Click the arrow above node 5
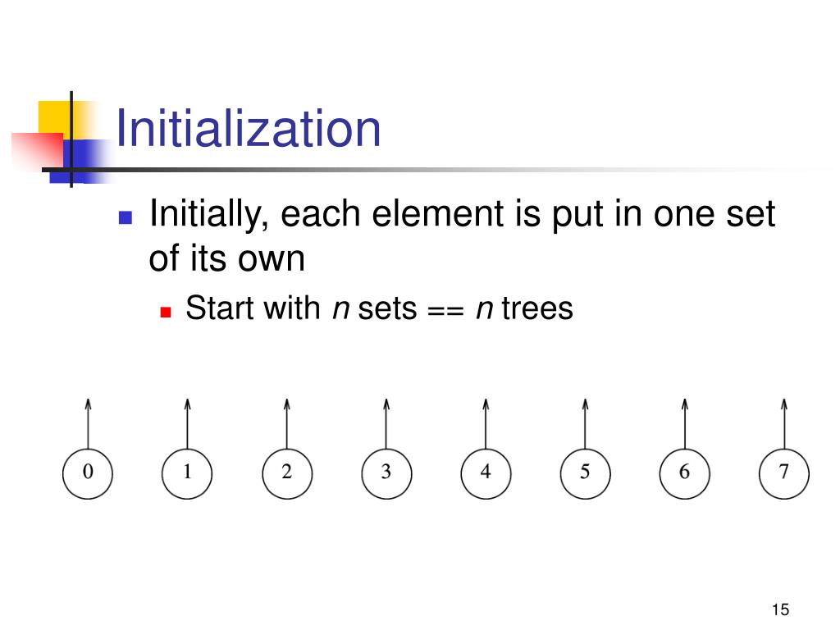Image resolution: width=840 pixels, height=630 pixels. click(585, 423)
